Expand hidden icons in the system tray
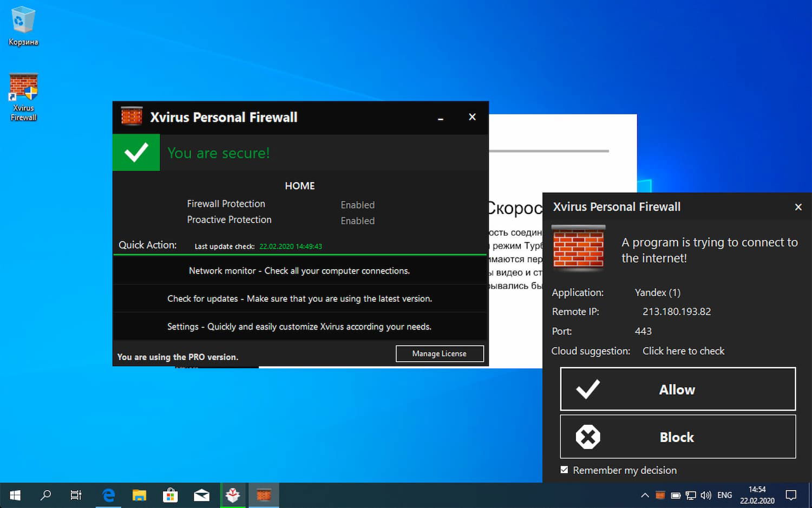812x508 pixels. tap(645, 494)
